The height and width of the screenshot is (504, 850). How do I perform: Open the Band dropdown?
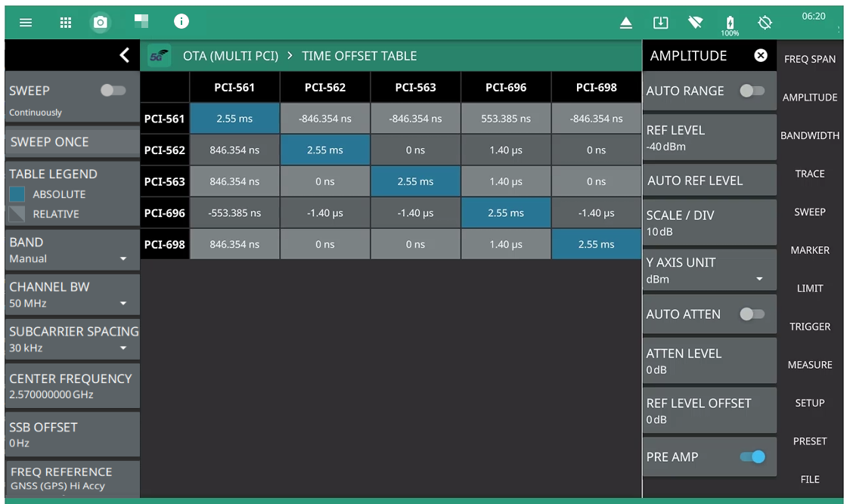point(72,250)
